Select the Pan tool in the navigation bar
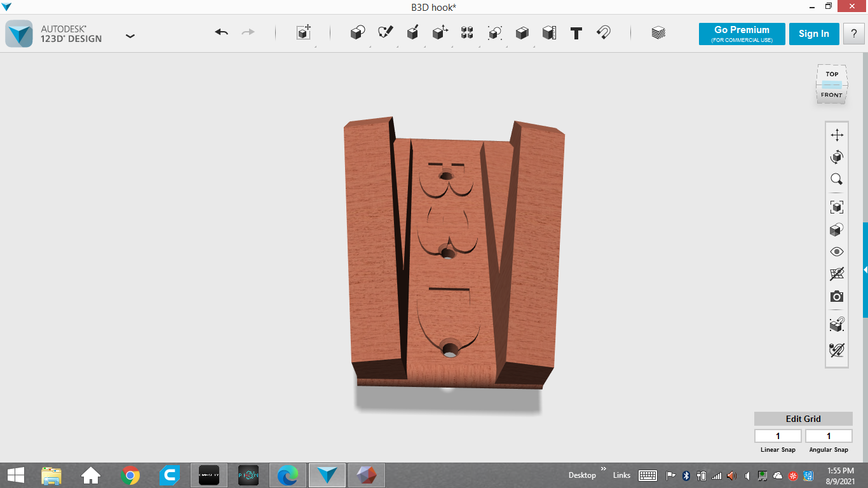The width and height of the screenshot is (868, 488). click(837, 135)
